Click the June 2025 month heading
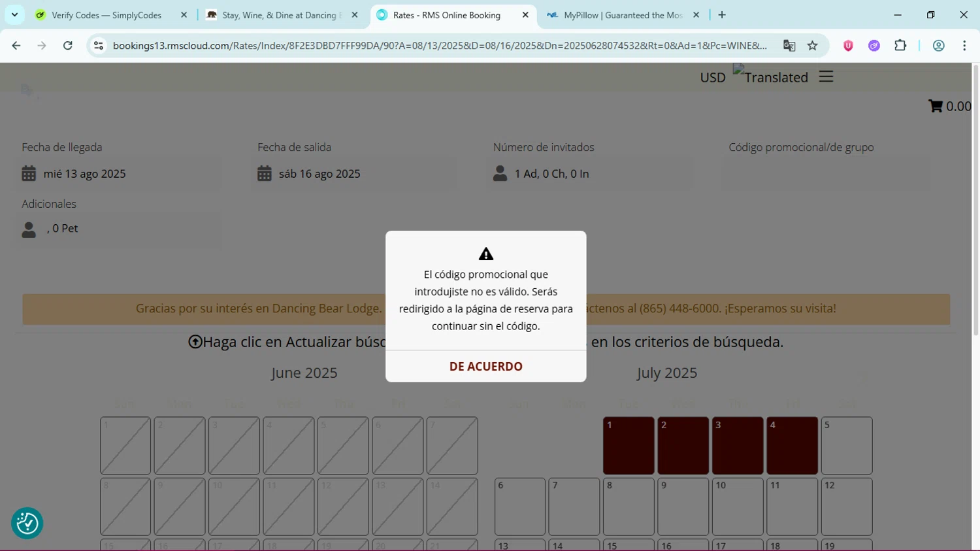 304,373
